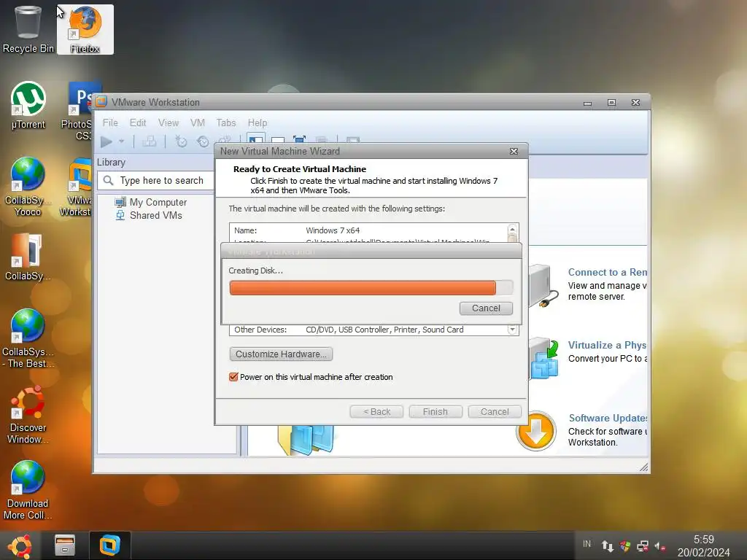Click settings list scroll up arrow

(512, 229)
